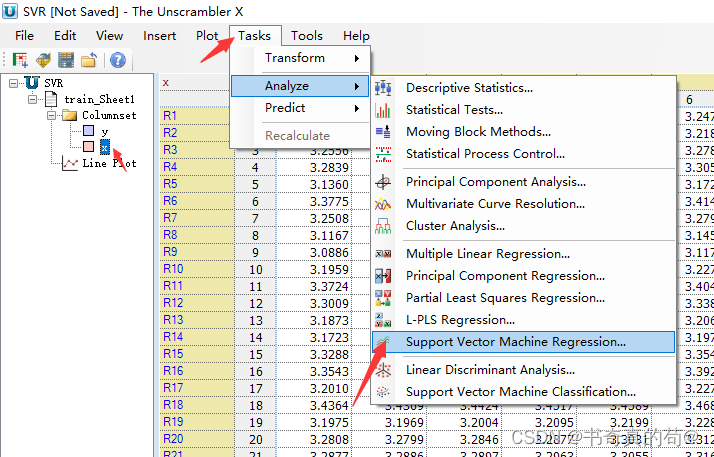This screenshot has height=457, width=714.
Task: Click the Partial Least Squares Regression icon
Action: tap(383, 298)
